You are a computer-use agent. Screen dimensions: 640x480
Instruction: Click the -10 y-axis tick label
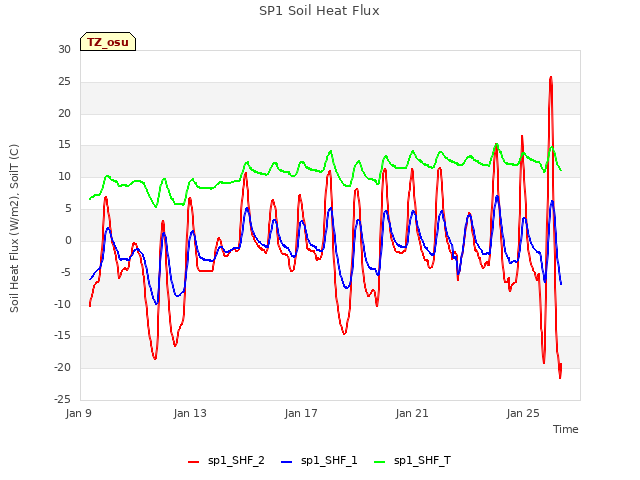[x=63, y=304]
